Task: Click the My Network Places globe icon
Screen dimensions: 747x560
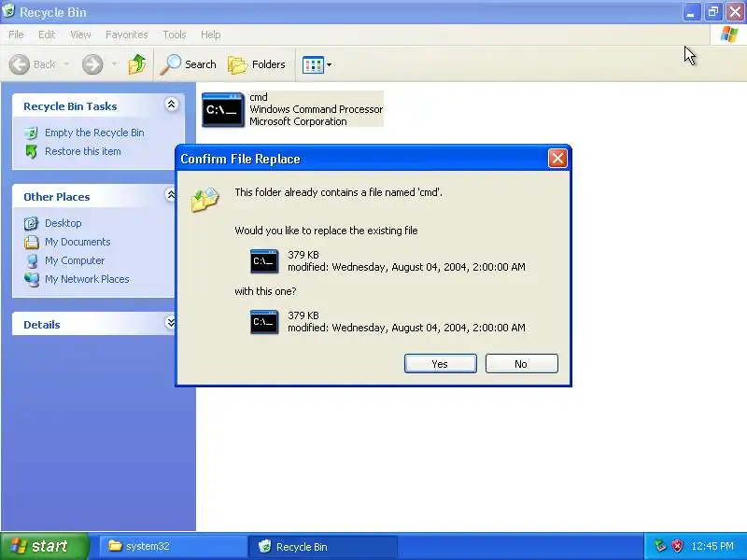Action: point(32,279)
